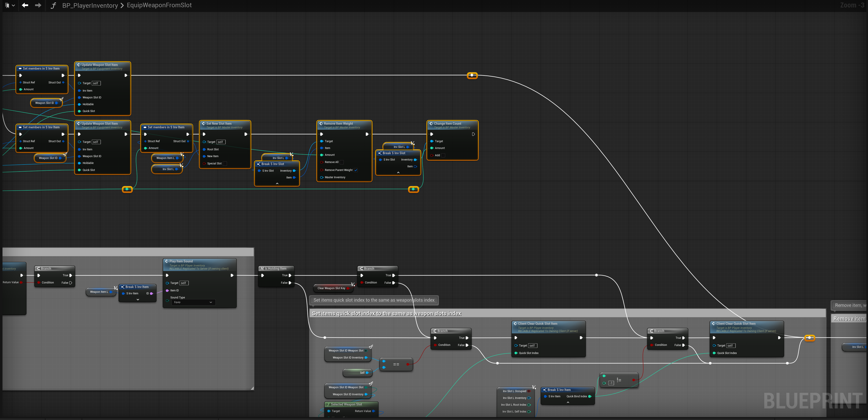The width and height of the screenshot is (868, 420).
Task: Click the back navigation arrow
Action: [x=25, y=5]
